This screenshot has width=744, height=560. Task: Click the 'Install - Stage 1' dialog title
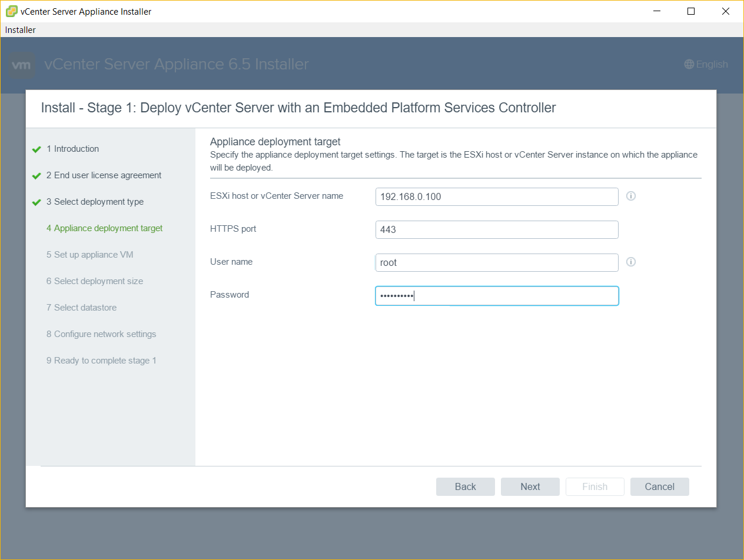coord(298,108)
